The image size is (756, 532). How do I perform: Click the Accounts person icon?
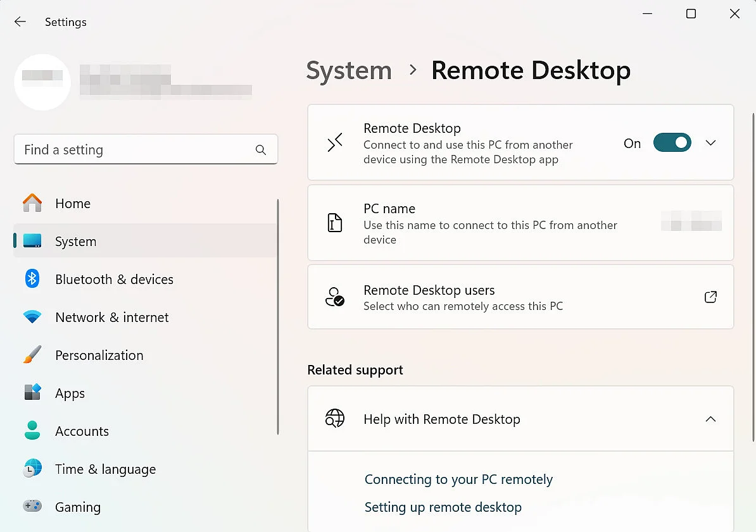click(x=32, y=430)
